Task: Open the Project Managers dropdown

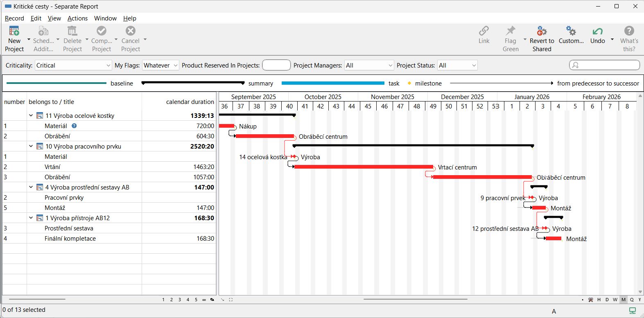Action: 369,65
